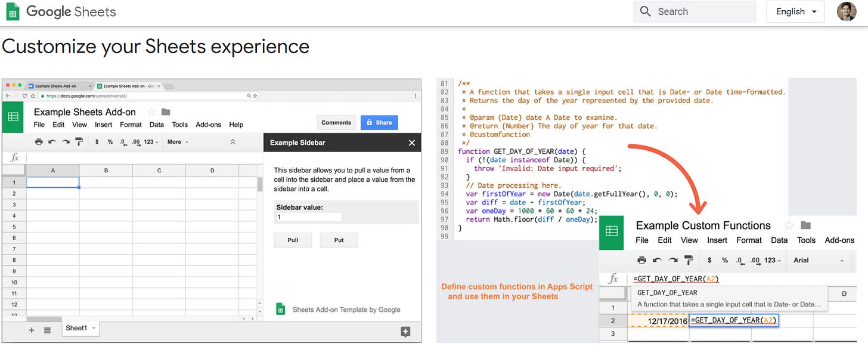Click the formula bar with =GET_DAY_OF_YEAR(A2)
Viewport: 868px width, 353px height.
(x=741, y=278)
